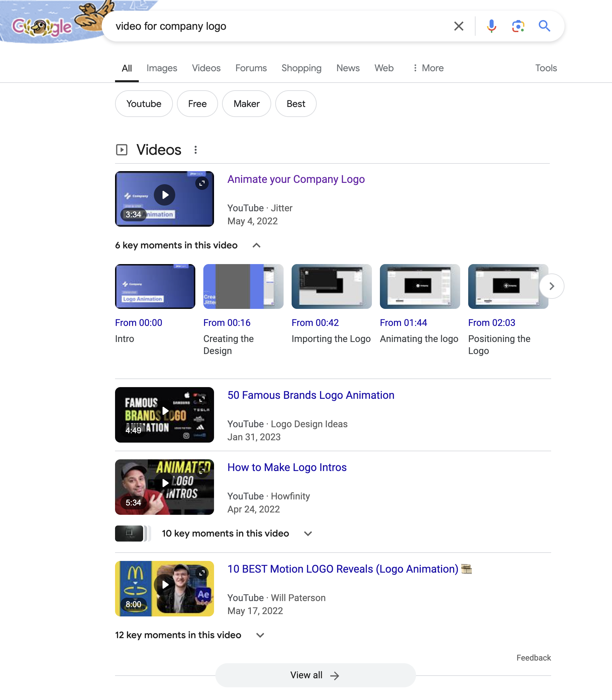Screen dimensions: 612x700
Task: Select the Maker filter chip
Action: [246, 104]
